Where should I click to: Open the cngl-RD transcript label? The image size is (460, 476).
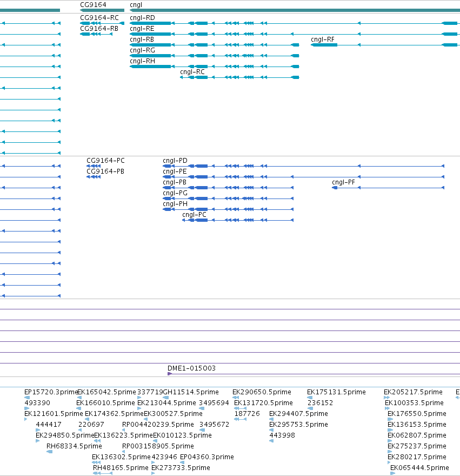coord(142,18)
